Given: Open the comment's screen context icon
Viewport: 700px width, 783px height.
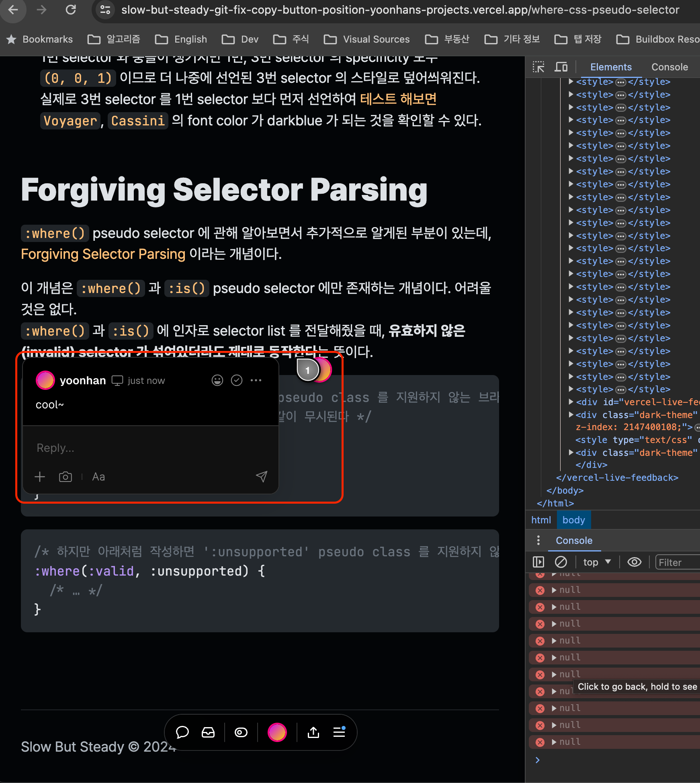Looking at the screenshot, I should [x=117, y=380].
